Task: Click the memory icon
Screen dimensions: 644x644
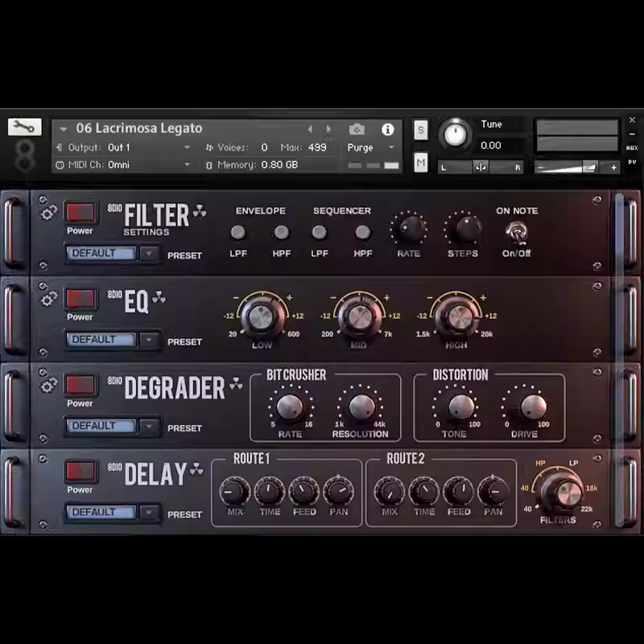Action: coord(209,165)
